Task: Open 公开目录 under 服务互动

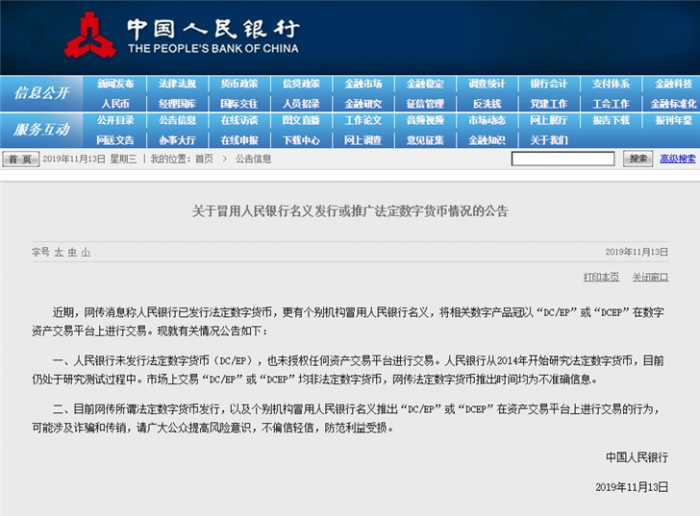Action: (116, 120)
